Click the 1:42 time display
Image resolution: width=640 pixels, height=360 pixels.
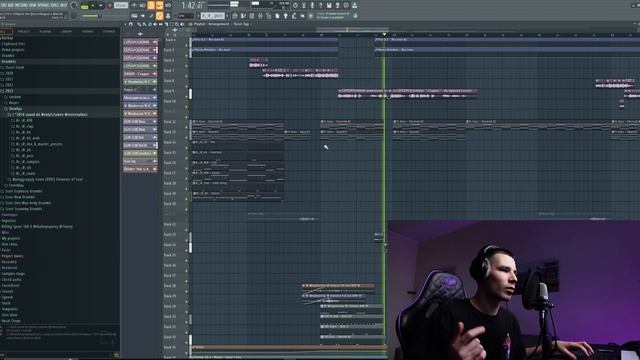tap(193, 5)
